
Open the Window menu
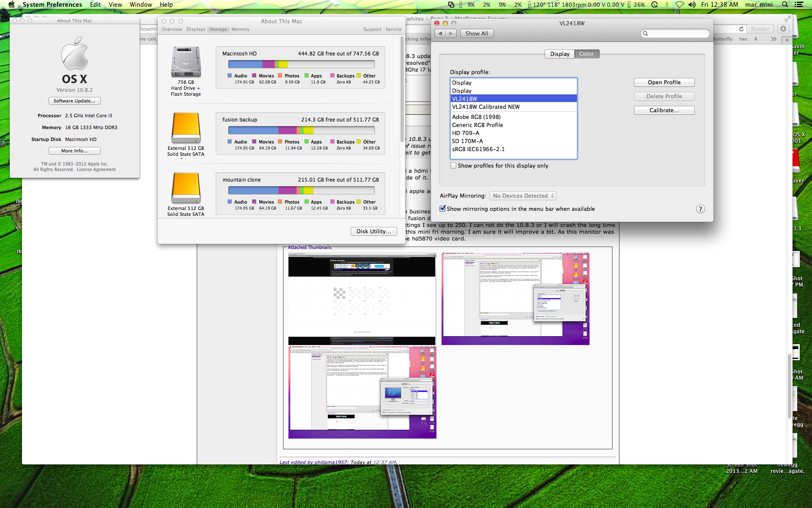point(140,5)
